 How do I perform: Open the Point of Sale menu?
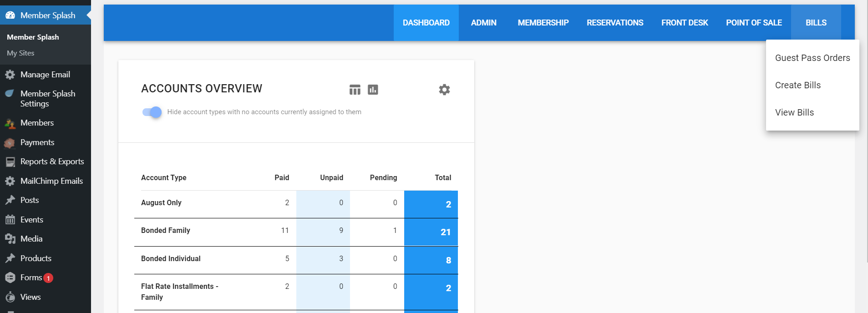click(x=754, y=23)
